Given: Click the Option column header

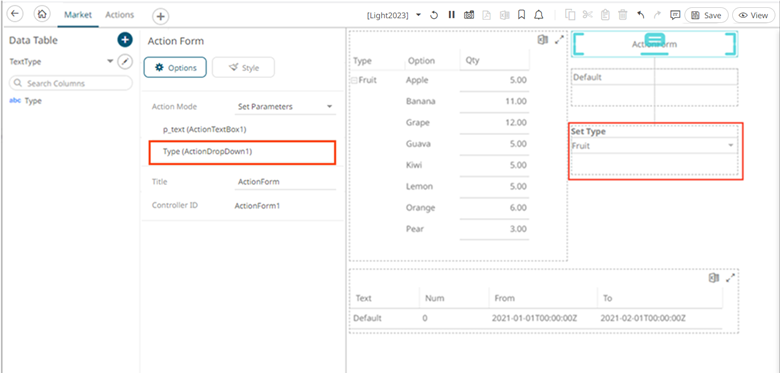Looking at the screenshot, I should 421,61.
